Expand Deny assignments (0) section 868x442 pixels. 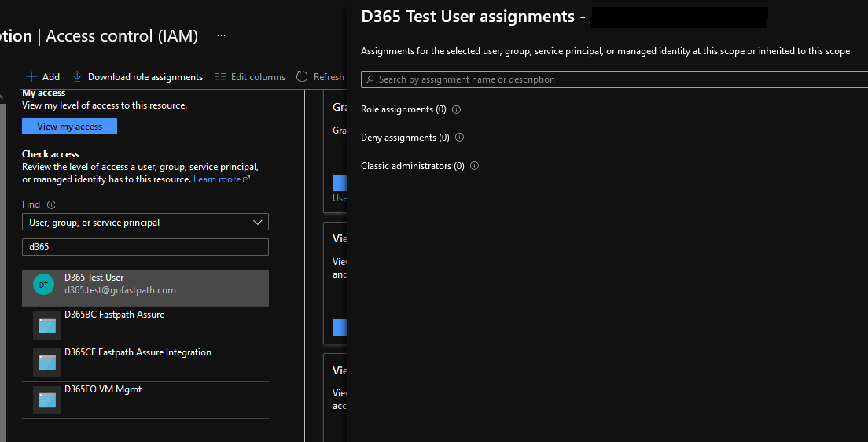(405, 138)
